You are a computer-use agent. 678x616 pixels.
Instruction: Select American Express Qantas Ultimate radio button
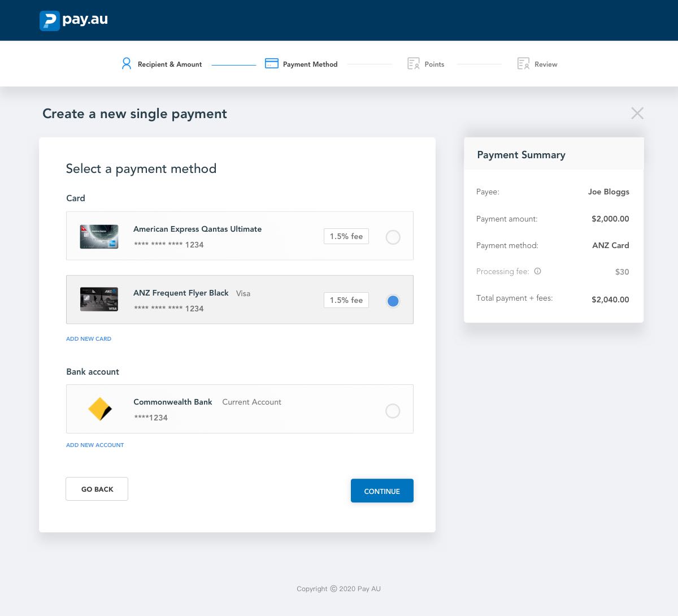(393, 237)
